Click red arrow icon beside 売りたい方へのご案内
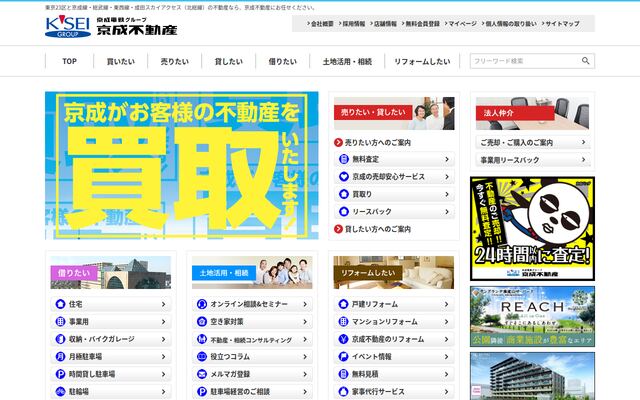 coord(338,142)
